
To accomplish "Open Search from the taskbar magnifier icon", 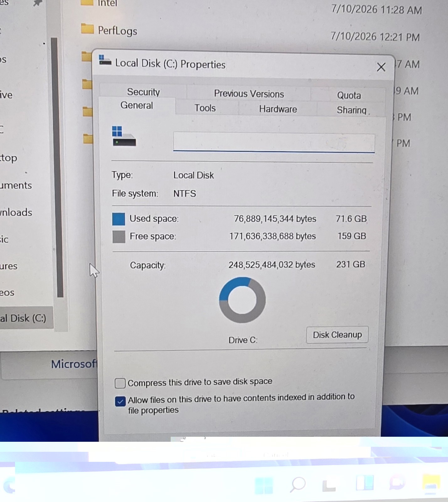I will pyautogui.click(x=297, y=485).
